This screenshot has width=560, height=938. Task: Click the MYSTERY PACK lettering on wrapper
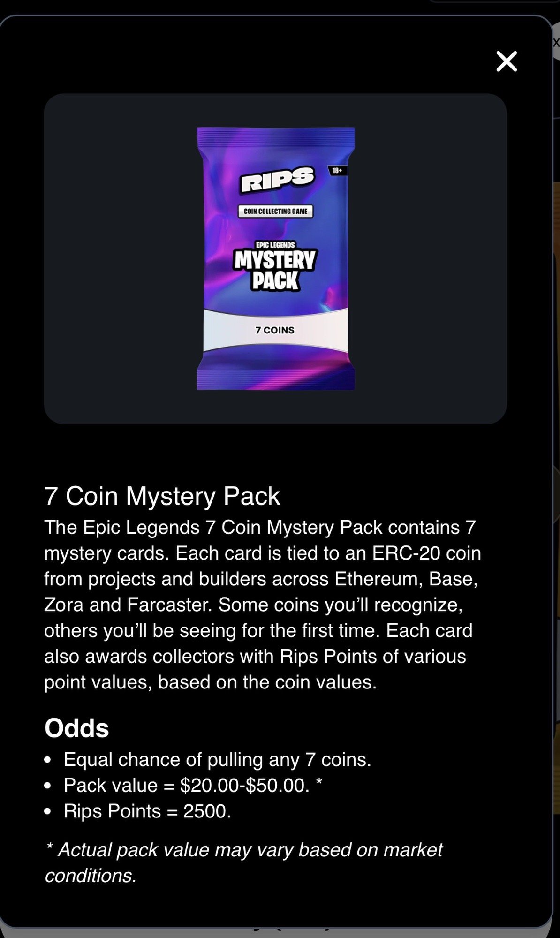(x=275, y=270)
